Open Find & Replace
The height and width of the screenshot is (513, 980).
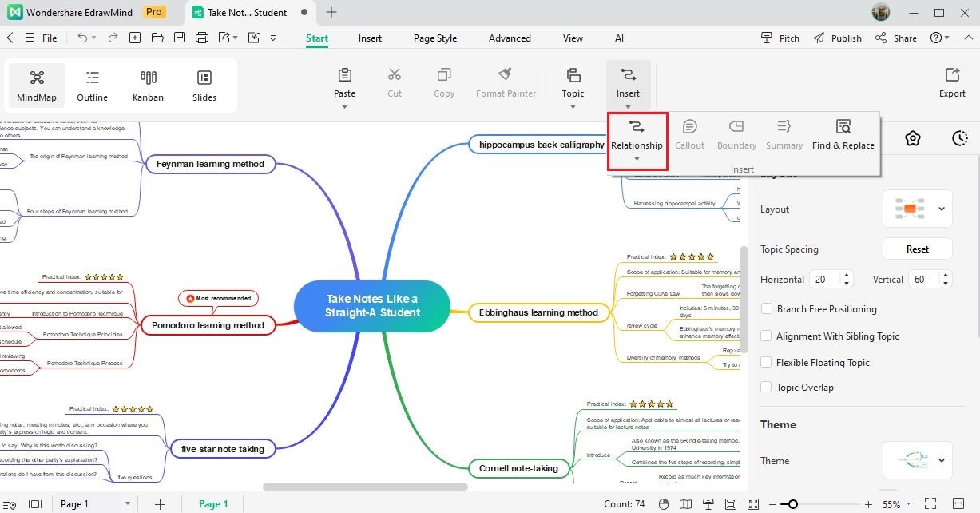(843, 134)
